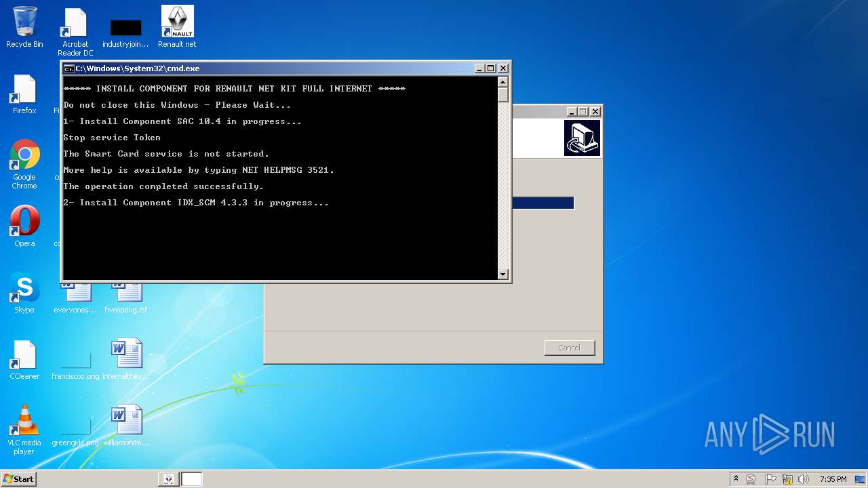Launch Acrobat Reader DC shortcut
This screenshot has height=488, width=868.
click(75, 31)
